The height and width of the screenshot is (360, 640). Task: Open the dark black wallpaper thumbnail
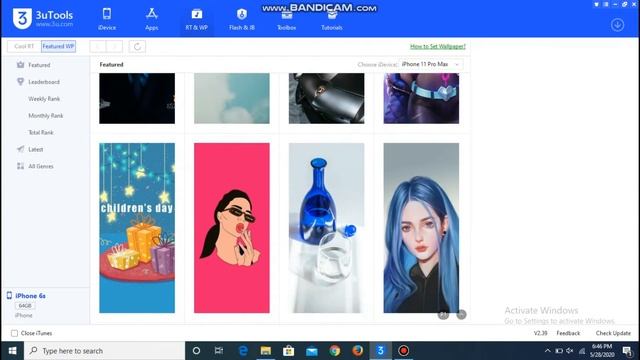[137, 98]
